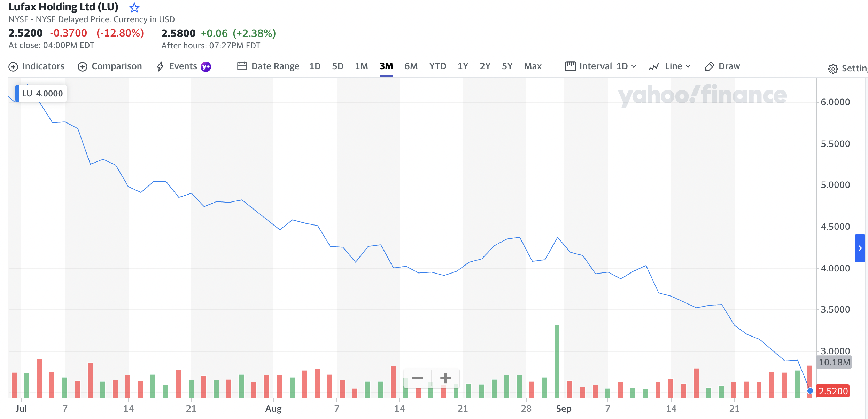Select the YTD range tab
Screen dimensions: 868x419
tap(437, 66)
